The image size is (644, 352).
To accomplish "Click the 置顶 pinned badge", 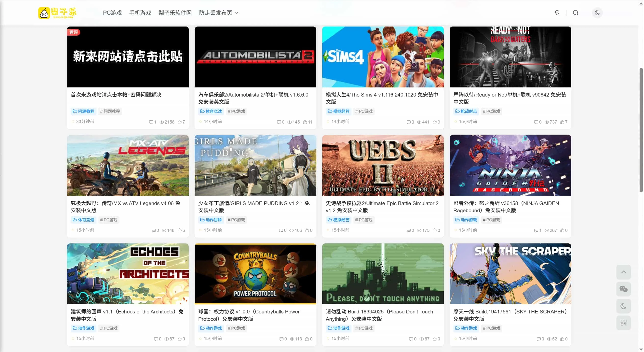I will pyautogui.click(x=73, y=32).
